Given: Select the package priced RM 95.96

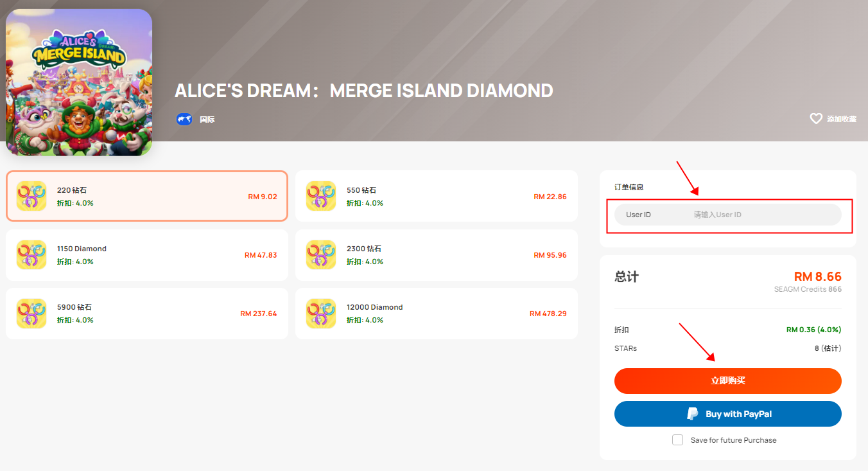Looking at the screenshot, I should [437, 254].
